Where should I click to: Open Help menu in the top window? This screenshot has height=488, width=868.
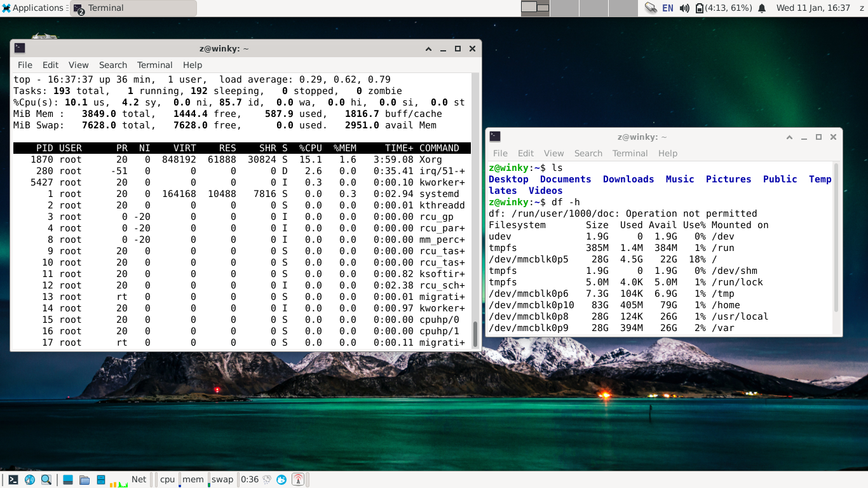click(193, 65)
